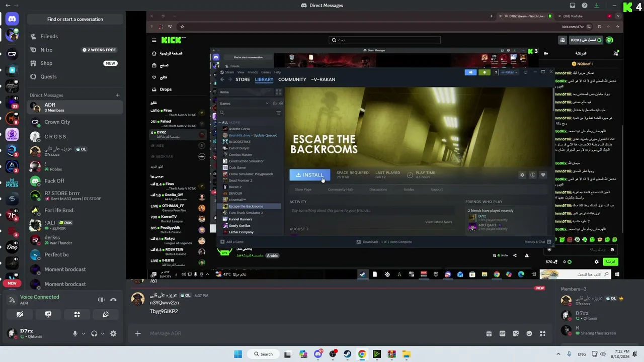Open the GIF picker in message bar
The image size is (644, 362).
tap(502, 333)
